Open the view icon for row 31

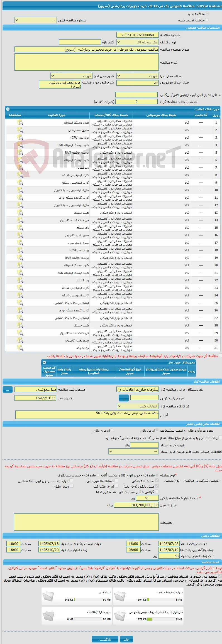pos(20,348)
